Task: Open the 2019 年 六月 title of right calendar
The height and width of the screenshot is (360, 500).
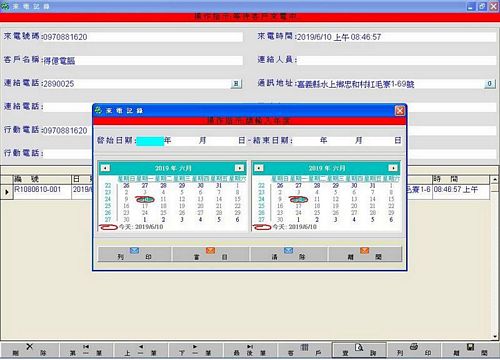Action: pos(327,168)
